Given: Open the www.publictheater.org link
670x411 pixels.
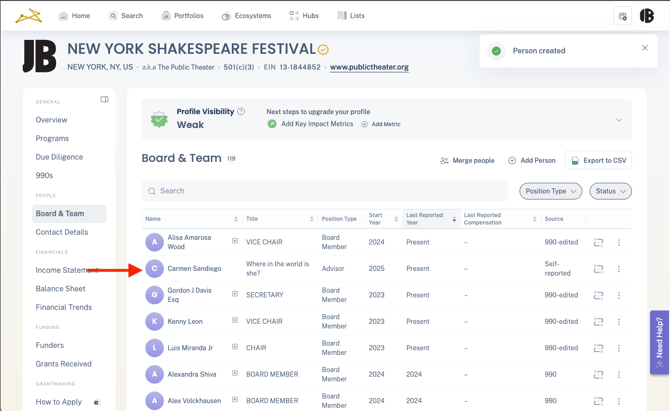Looking at the screenshot, I should pos(369,67).
